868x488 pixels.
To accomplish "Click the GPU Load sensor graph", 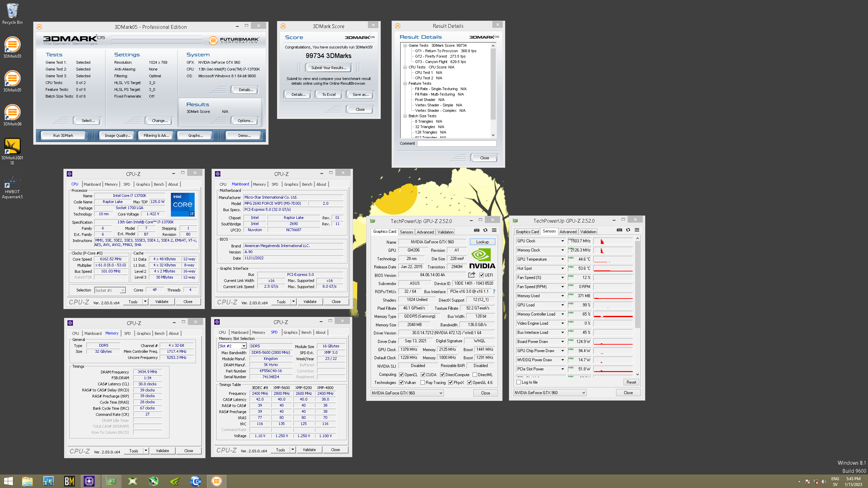I will [613, 305].
